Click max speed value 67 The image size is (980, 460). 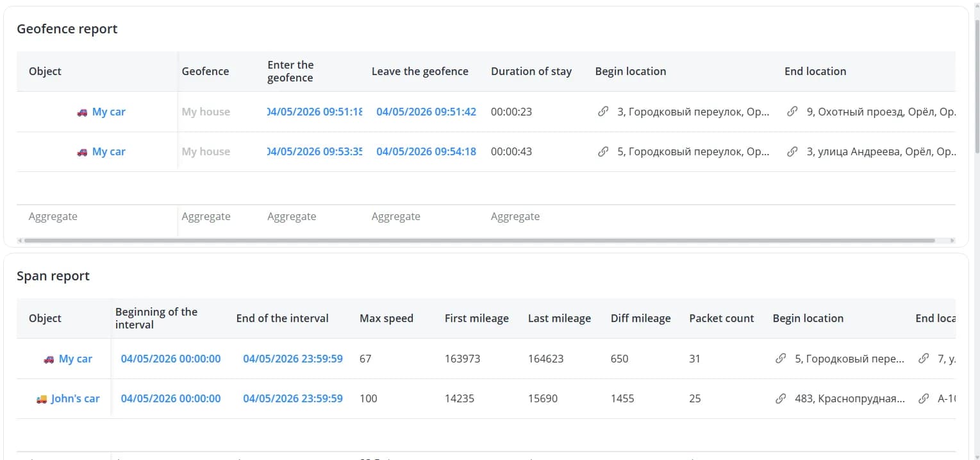pos(365,359)
